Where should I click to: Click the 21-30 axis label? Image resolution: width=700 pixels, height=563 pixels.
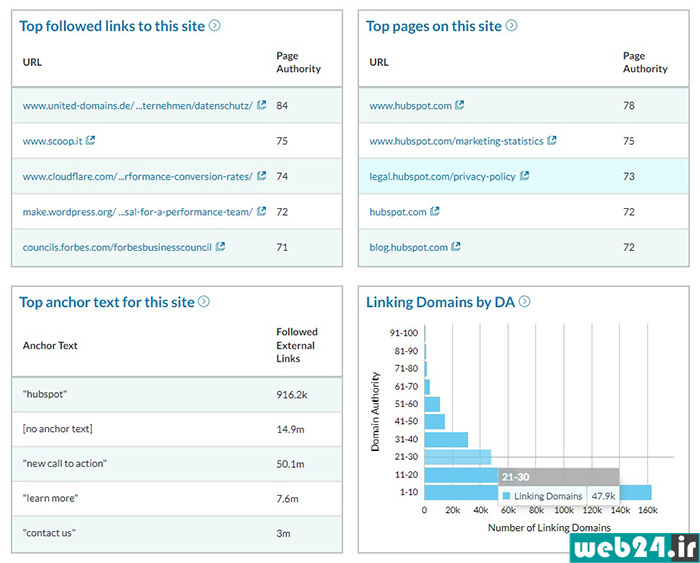click(x=406, y=457)
